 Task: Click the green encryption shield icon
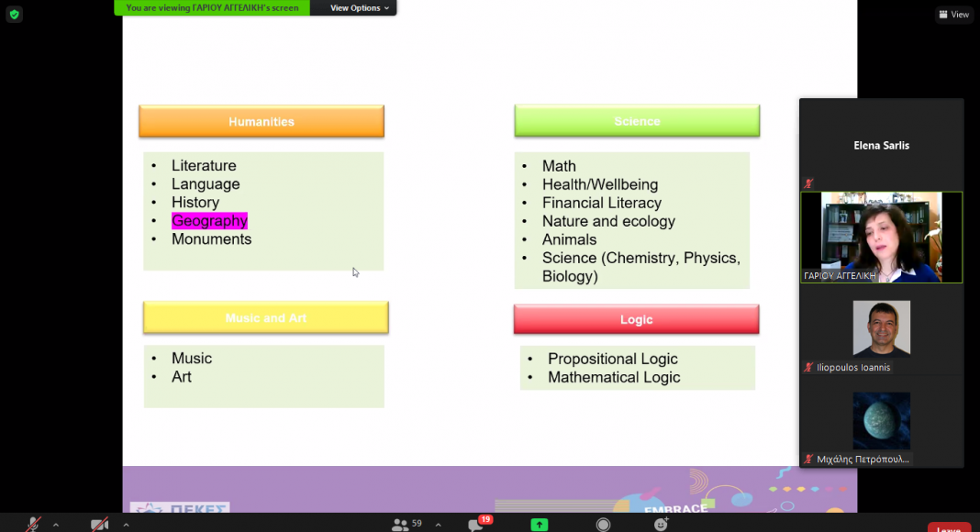point(14,15)
